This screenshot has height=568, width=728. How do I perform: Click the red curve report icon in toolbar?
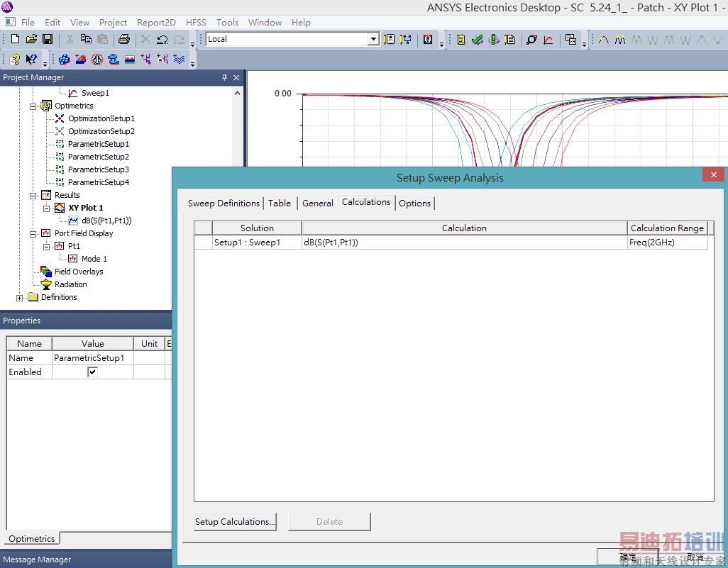coord(548,40)
